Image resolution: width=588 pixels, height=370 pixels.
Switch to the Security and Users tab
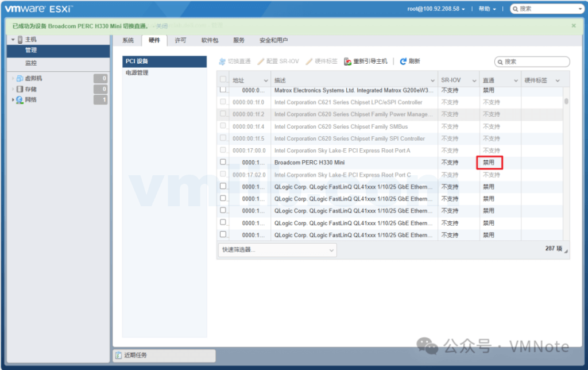coord(273,40)
